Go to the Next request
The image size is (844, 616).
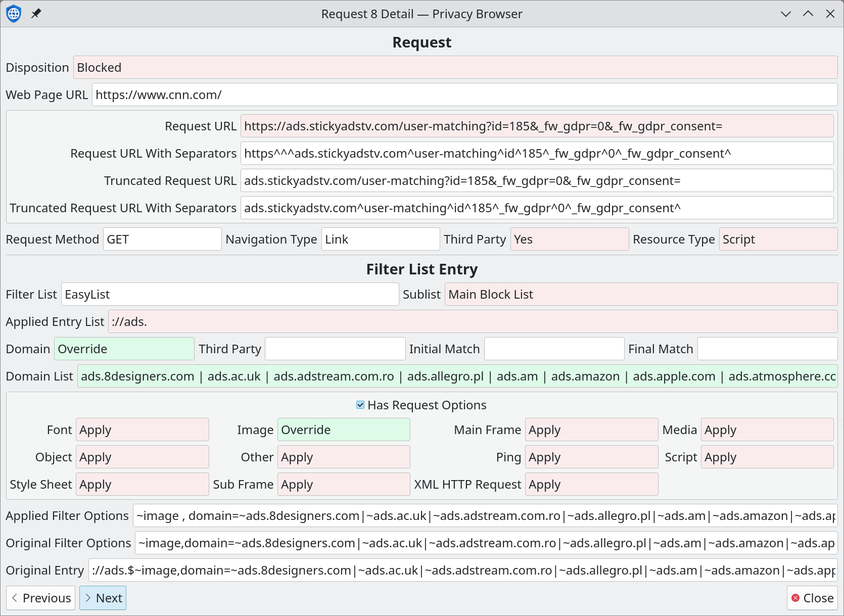point(103,598)
